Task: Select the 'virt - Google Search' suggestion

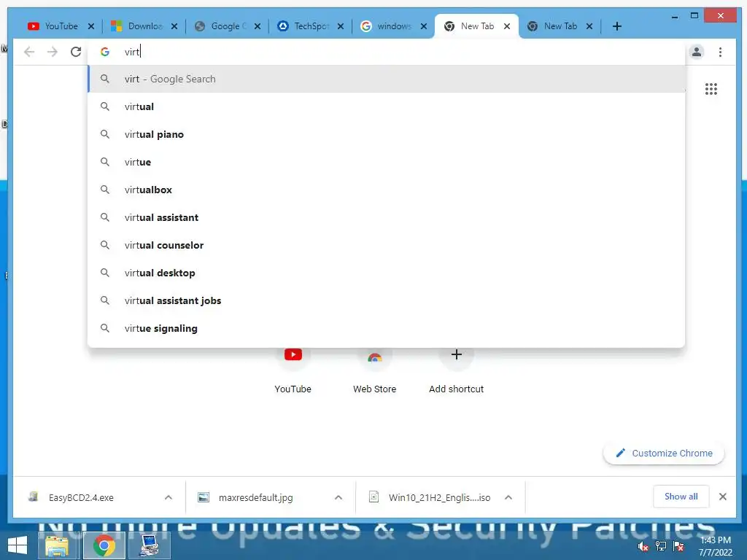Action: (x=387, y=79)
